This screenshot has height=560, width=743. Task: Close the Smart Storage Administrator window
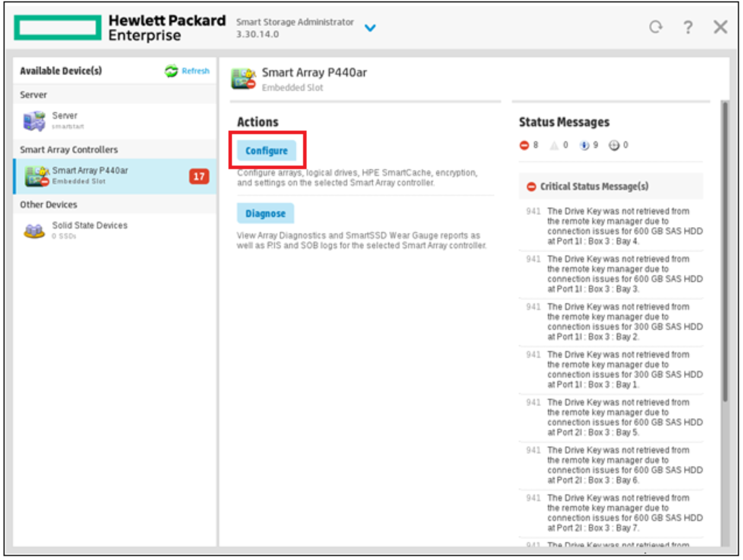pos(721,27)
